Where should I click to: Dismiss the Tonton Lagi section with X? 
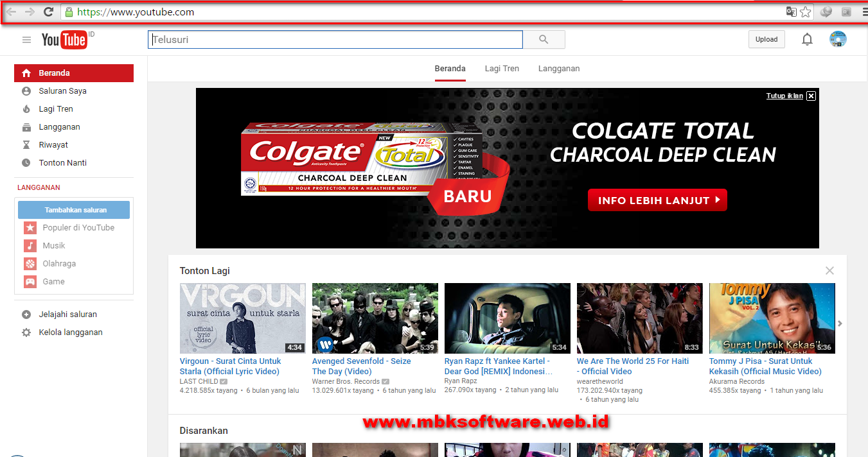coord(829,271)
